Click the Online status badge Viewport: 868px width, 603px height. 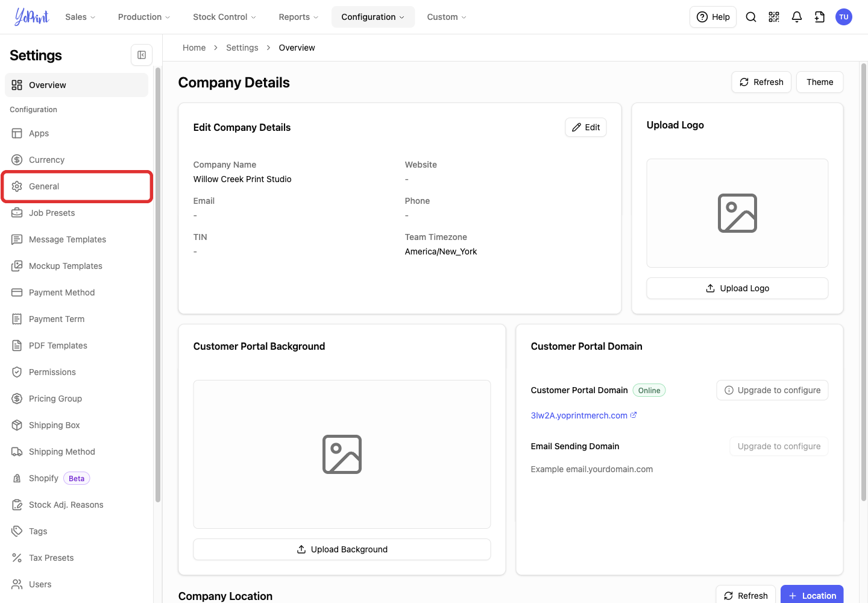point(649,390)
